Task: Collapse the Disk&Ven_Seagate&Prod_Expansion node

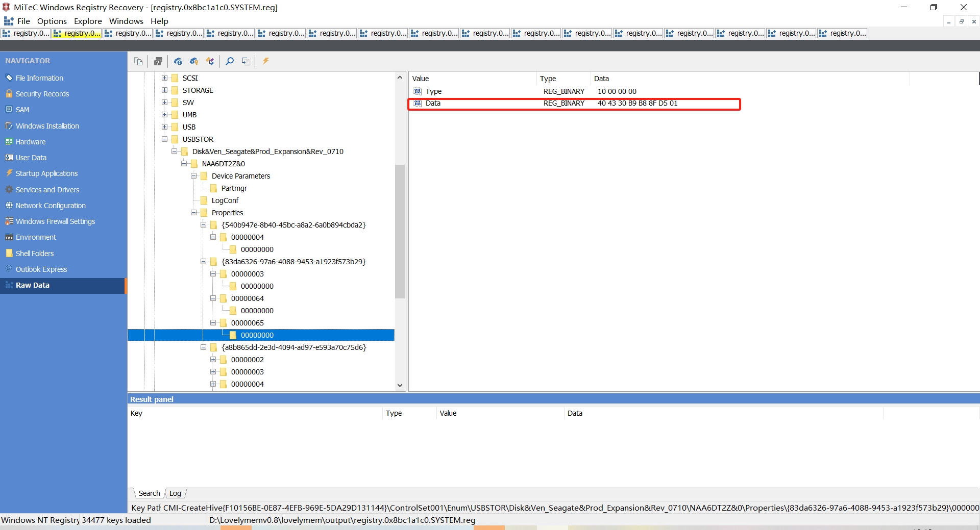Action: [x=175, y=152]
